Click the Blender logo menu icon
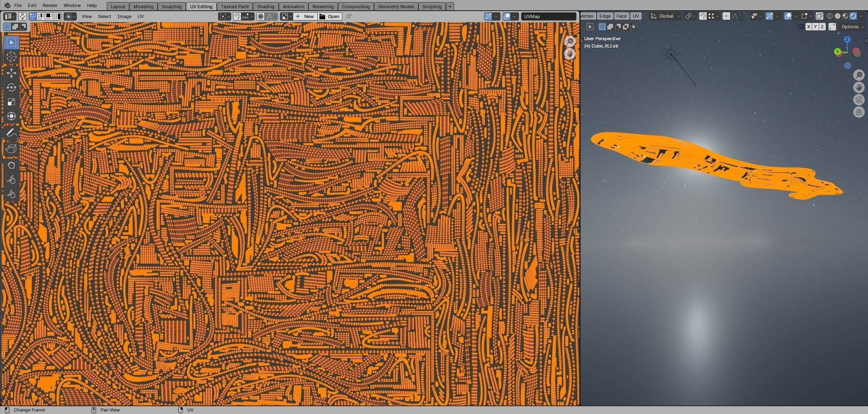 pyautogui.click(x=7, y=5)
